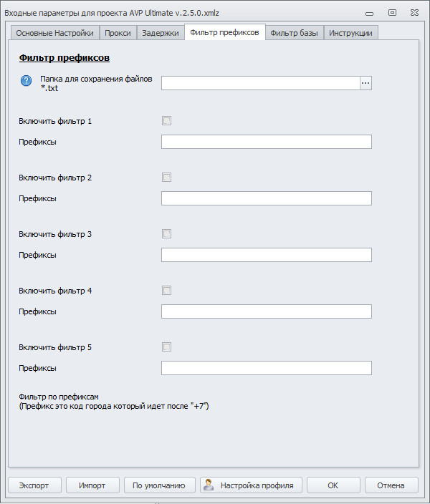Reset with По умолчанию button
The image size is (430, 504).
159,485
